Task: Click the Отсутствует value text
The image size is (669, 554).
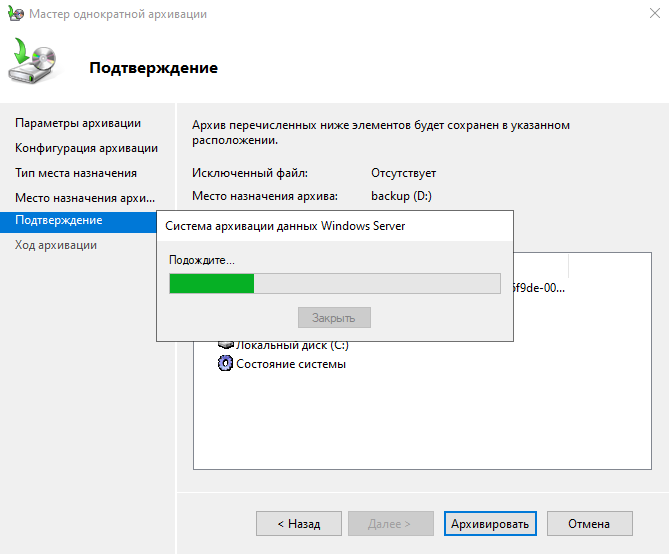Action: coord(404,173)
